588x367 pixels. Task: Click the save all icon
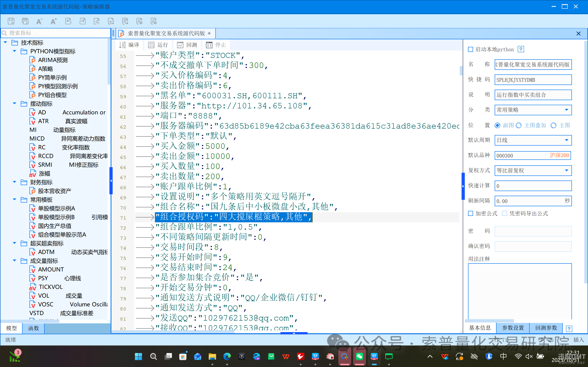pos(25,21)
